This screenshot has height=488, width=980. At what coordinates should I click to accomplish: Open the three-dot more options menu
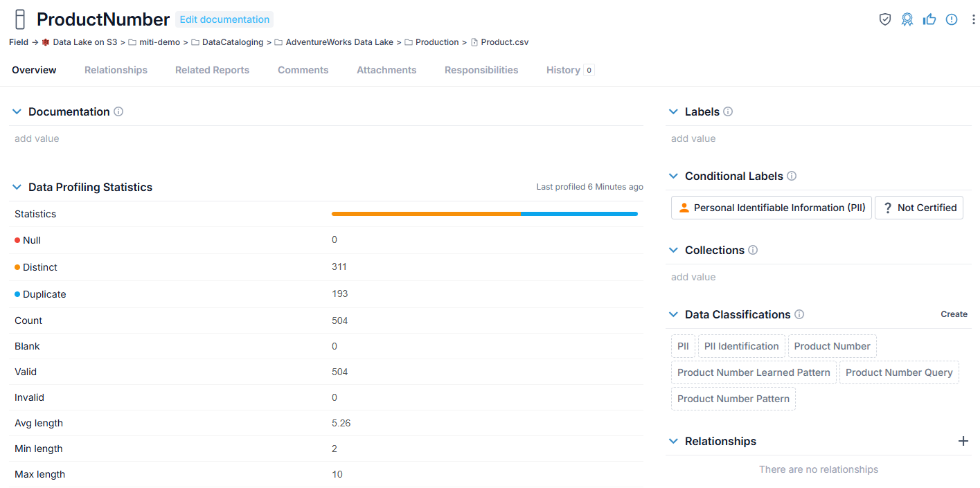point(974,19)
